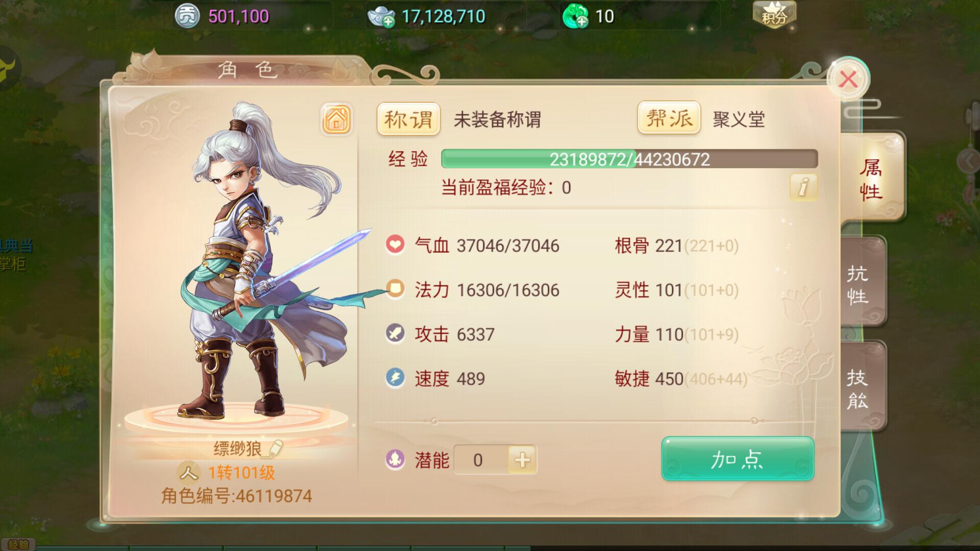Open the home icon beside the character portrait
This screenshot has width=980, height=551.
pyautogui.click(x=336, y=119)
